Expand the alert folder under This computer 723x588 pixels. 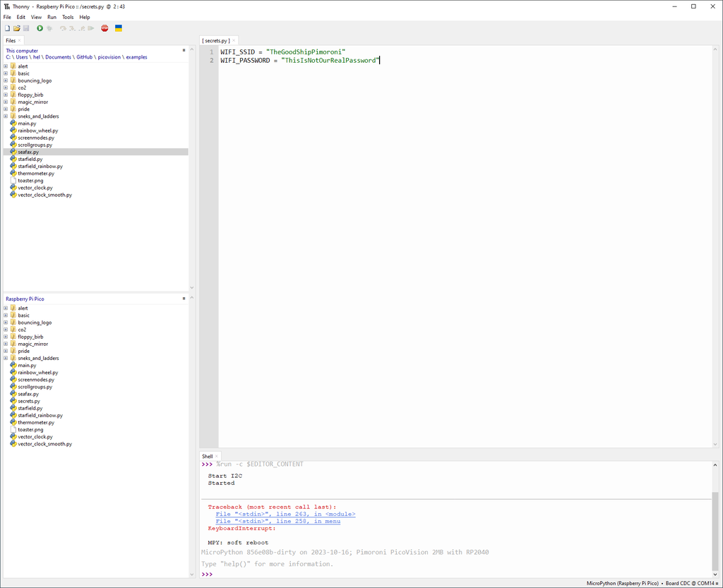click(6, 66)
